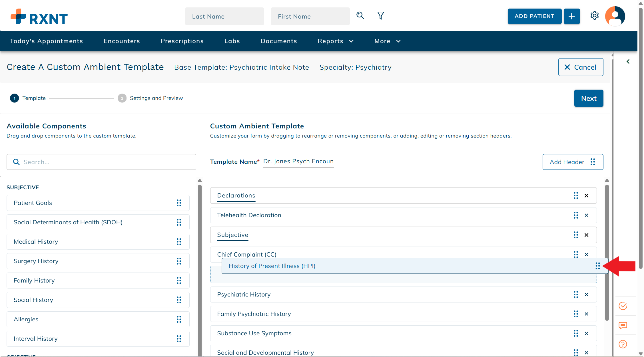Click the patient search magnifier icon

click(x=360, y=16)
